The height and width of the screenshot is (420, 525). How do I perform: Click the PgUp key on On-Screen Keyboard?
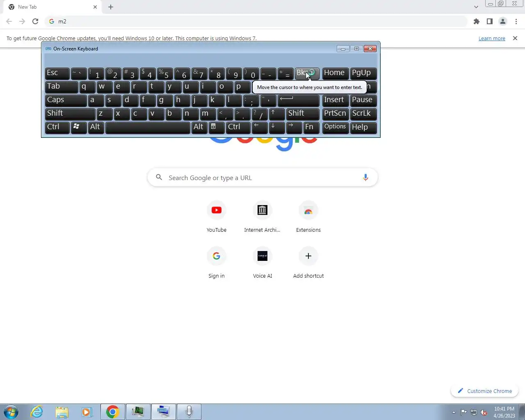coord(363,73)
